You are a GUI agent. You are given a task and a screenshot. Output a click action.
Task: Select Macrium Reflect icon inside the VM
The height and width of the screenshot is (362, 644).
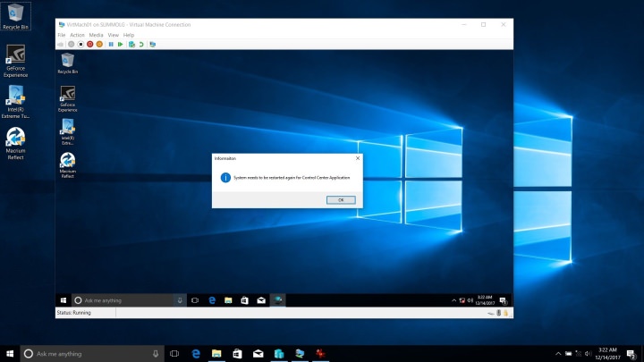point(68,165)
